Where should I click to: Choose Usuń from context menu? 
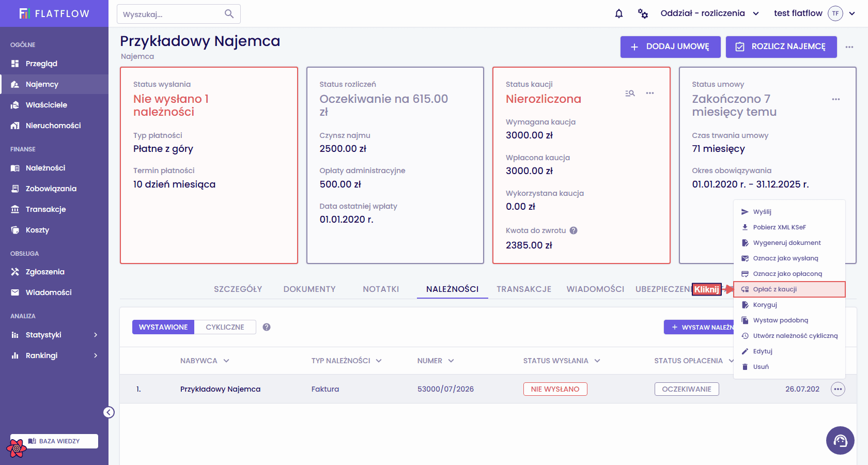(789, 367)
